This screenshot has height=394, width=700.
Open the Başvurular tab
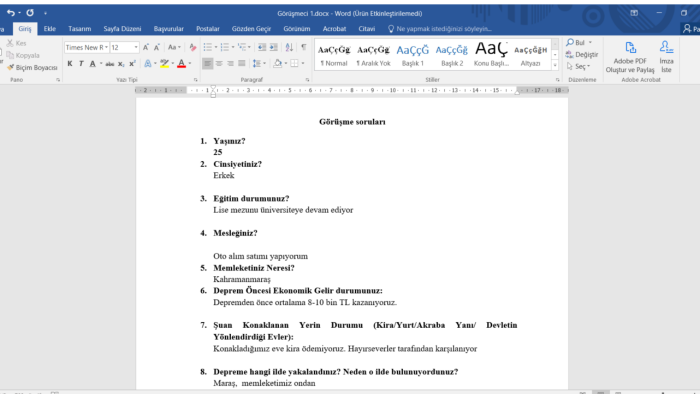click(x=169, y=29)
